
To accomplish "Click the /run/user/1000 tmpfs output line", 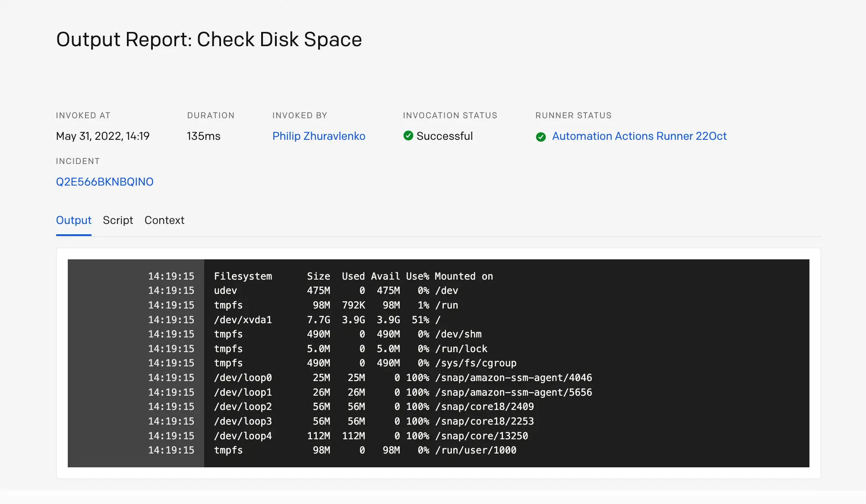I will pos(365,450).
